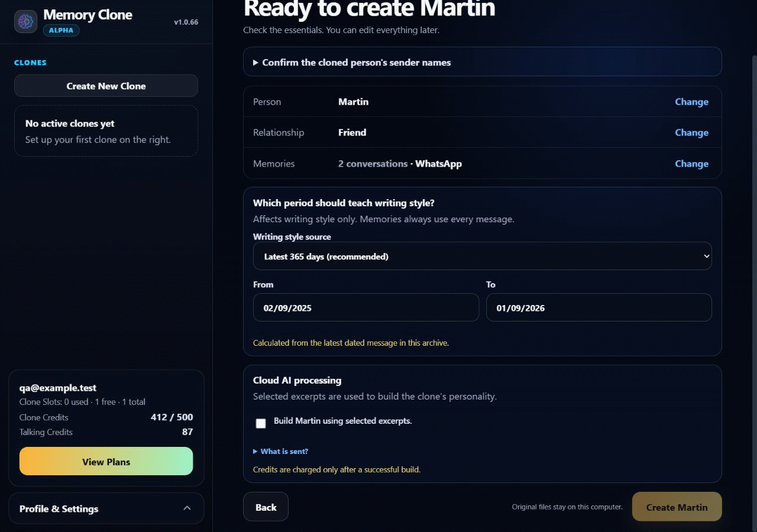Enable Build Martin using selected excerpts checkbox
The width and height of the screenshot is (757, 532).
pos(261,423)
